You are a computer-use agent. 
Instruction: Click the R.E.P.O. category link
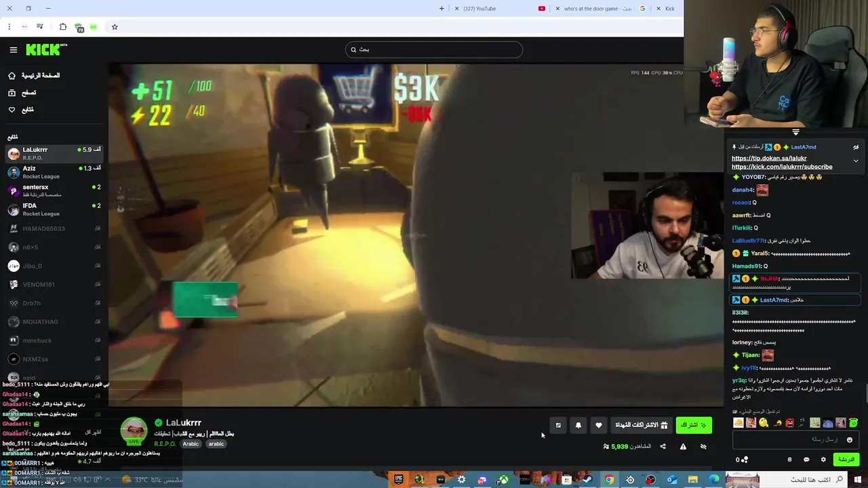pyautogui.click(x=165, y=444)
